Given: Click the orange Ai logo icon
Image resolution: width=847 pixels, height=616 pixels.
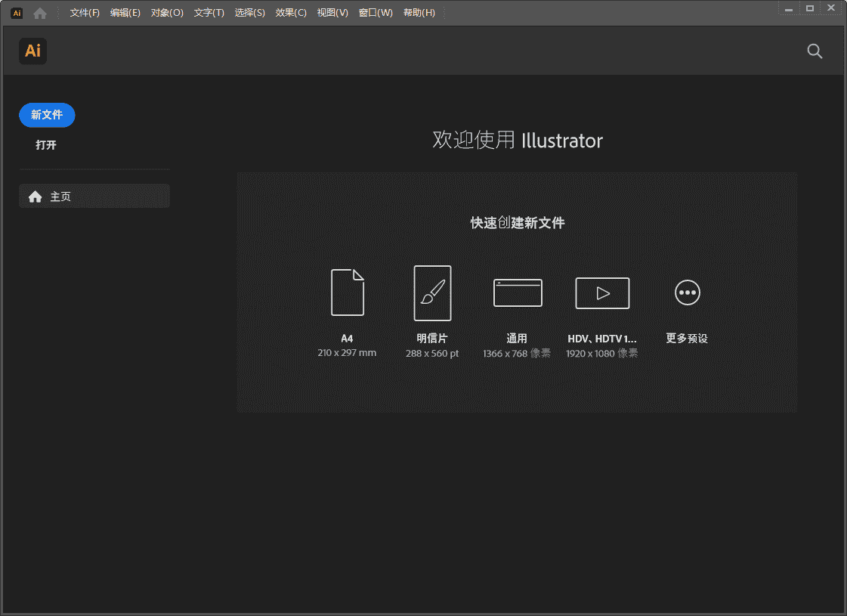Looking at the screenshot, I should [32, 51].
